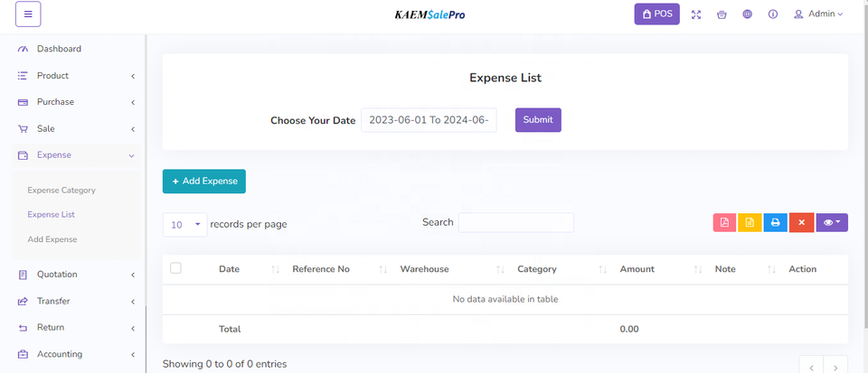Open column visibility eye dropdown

(x=832, y=223)
